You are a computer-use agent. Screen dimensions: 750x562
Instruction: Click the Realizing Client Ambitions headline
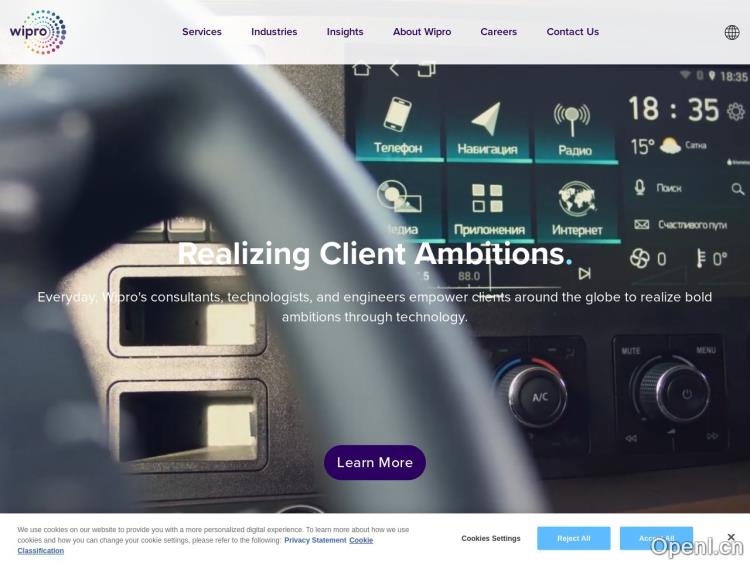(375, 253)
